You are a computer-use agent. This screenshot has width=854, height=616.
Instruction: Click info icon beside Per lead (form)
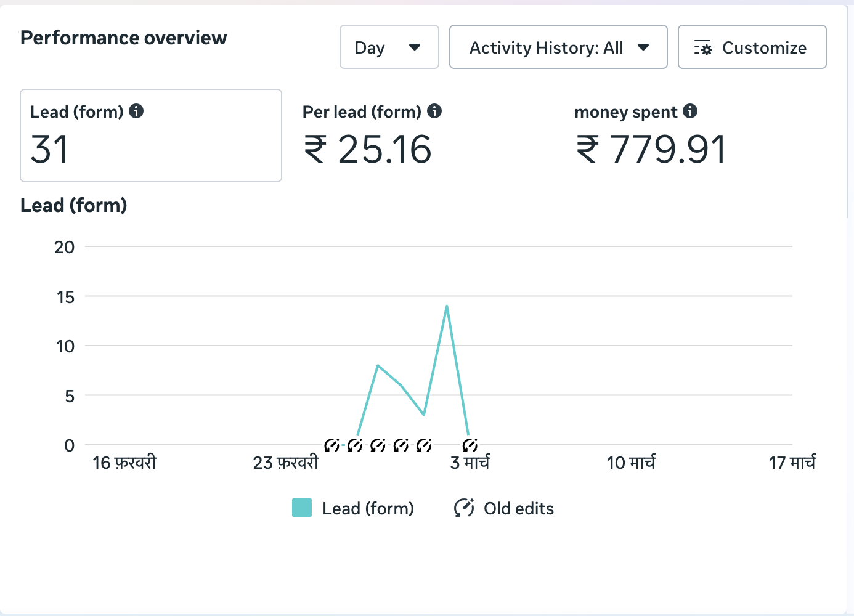(x=434, y=111)
